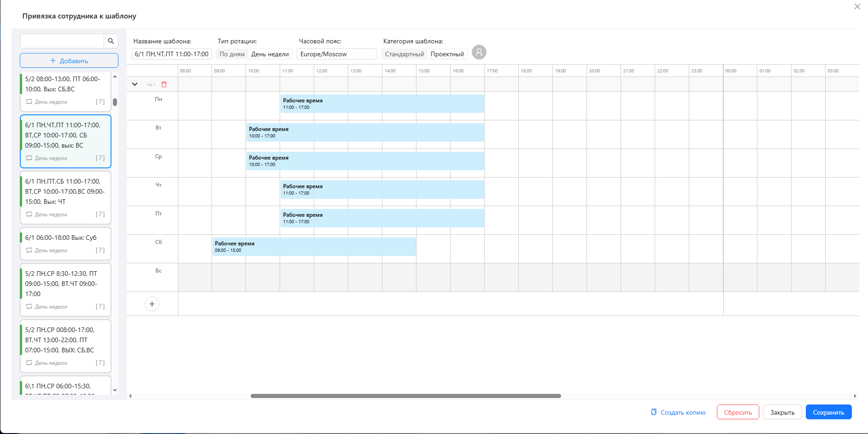Click the template list vertical scrollbar thumb

(115, 102)
